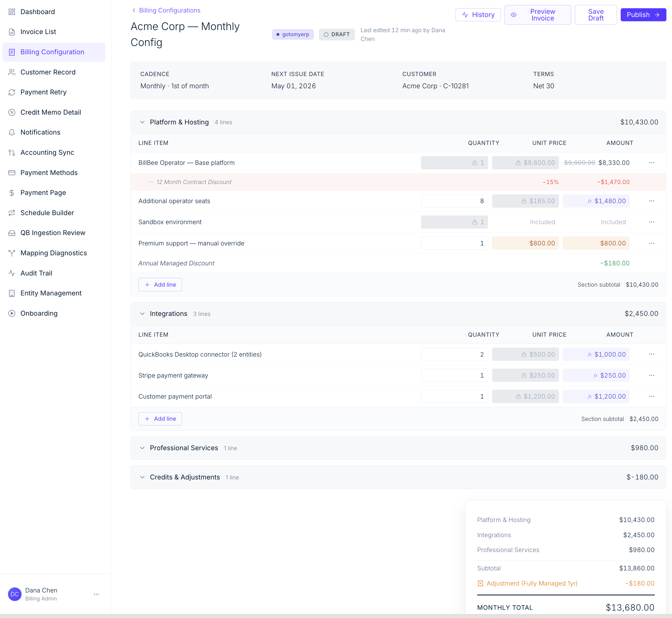Open the Dashboard sidebar item
The image size is (672, 618).
[53, 12]
